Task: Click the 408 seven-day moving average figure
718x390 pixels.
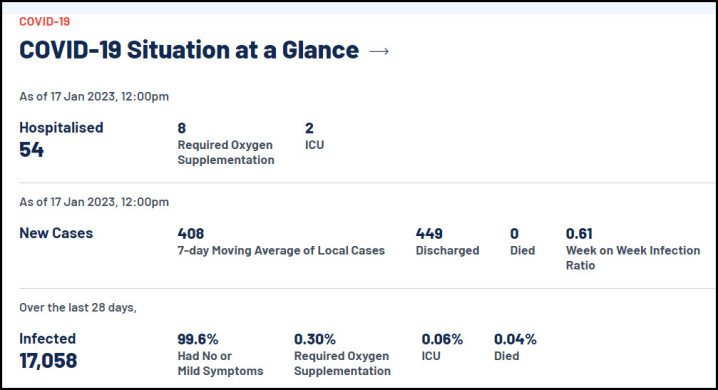Action: pyautogui.click(x=190, y=233)
